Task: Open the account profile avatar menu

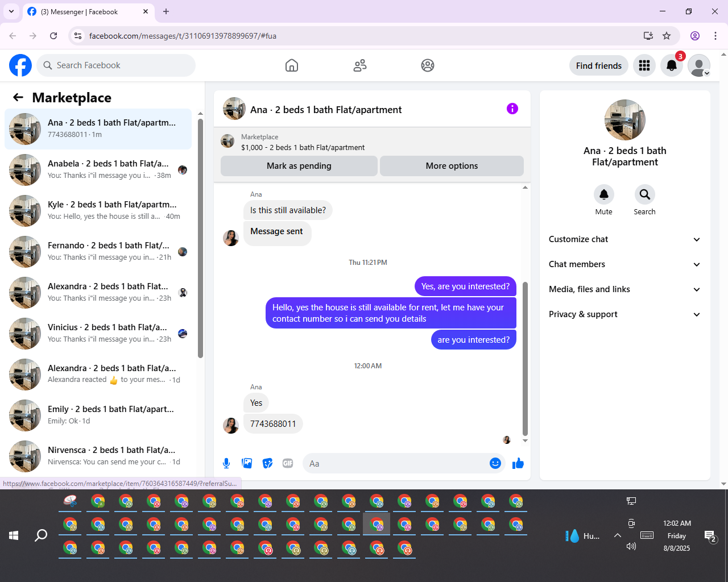Action: 699,65
